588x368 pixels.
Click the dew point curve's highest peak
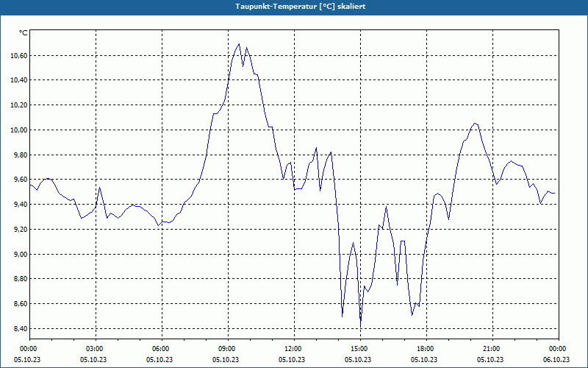tap(239, 44)
